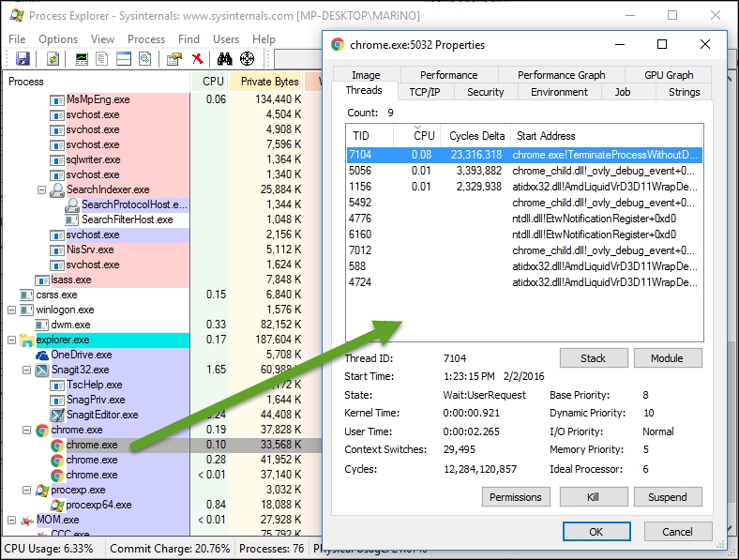Click the Stack button

(x=594, y=358)
